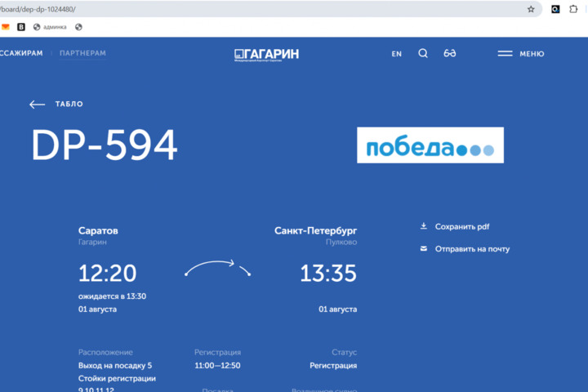Select the browser address bar URL
The height and width of the screenshot is (392, 588).
(38, 9)
